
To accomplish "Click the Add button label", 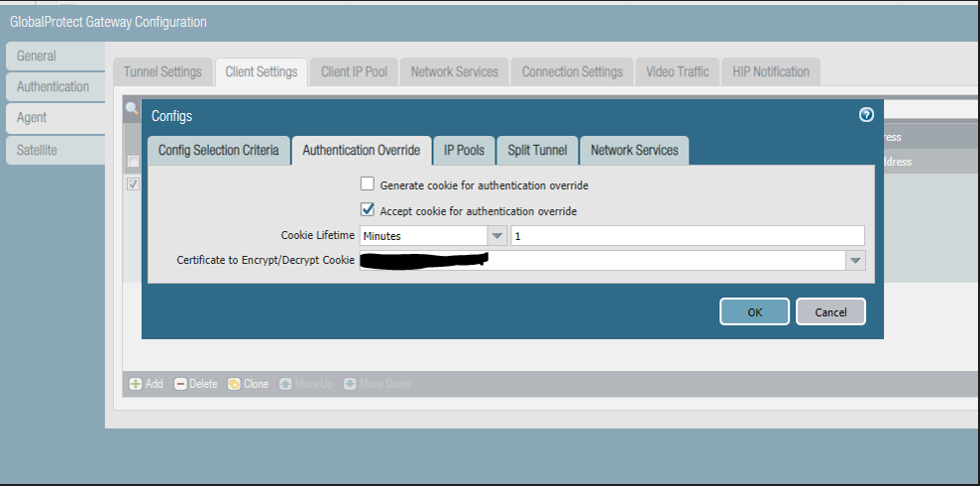I will coord(155,384).
